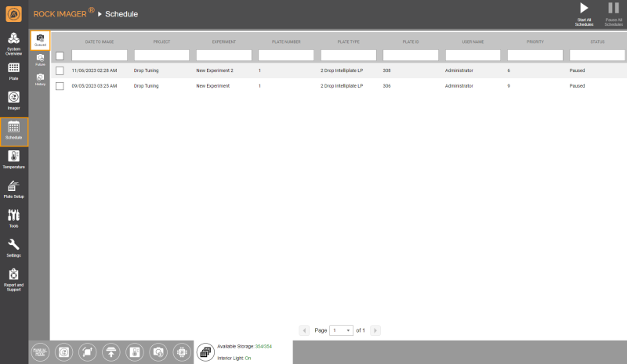
Task: Open the Imager section in the sidebar
Action: click(13, 101)
